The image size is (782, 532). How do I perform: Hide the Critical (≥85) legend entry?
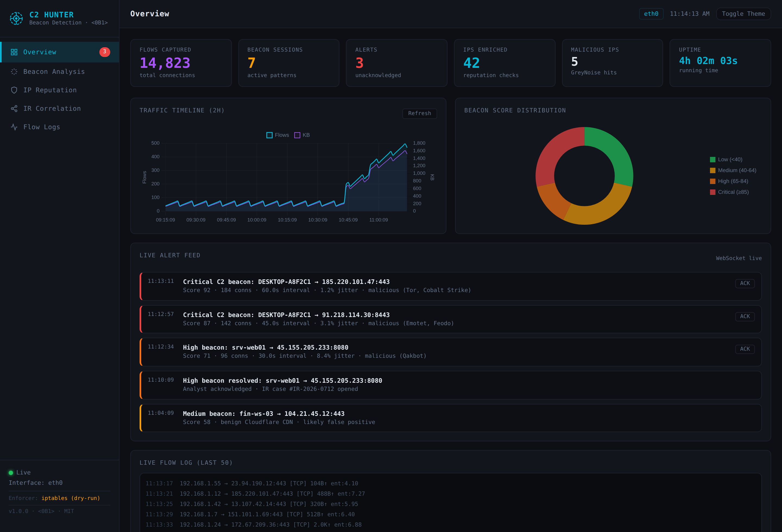729,192
